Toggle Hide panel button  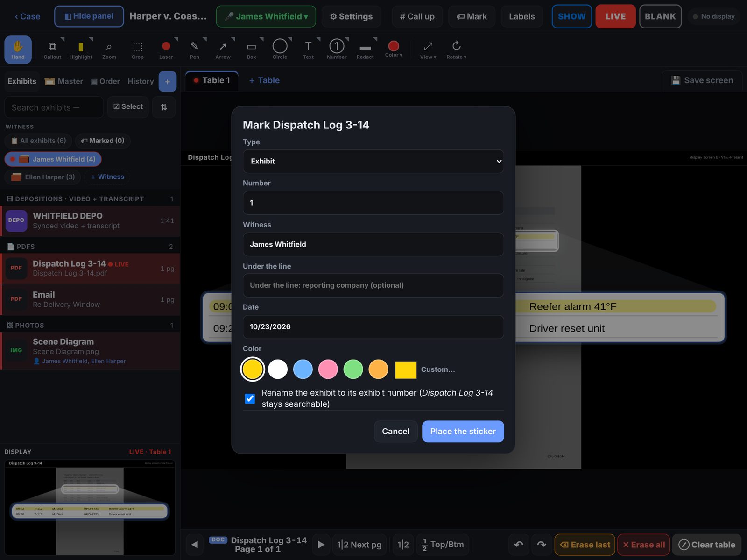pyautogui.click(x=89, y=16)
